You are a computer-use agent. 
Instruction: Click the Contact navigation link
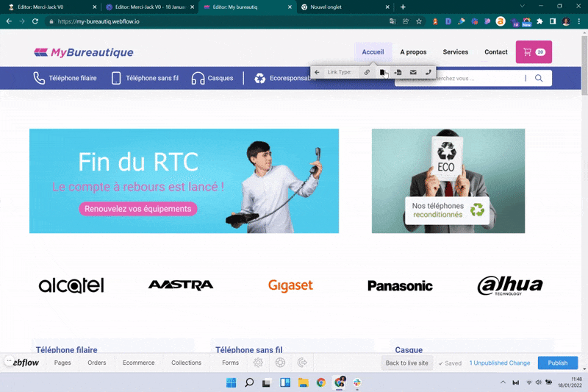click(495, 51)
